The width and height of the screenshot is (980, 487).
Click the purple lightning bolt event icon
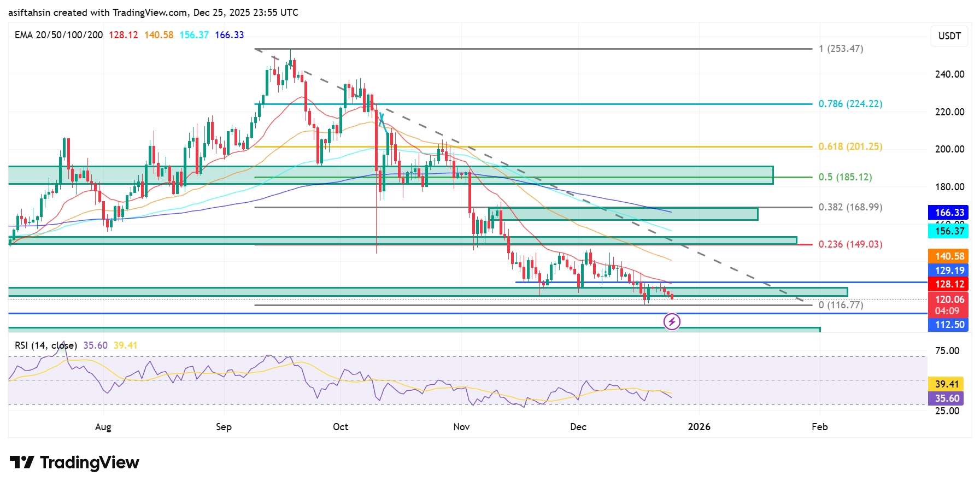tap(672, 321)
